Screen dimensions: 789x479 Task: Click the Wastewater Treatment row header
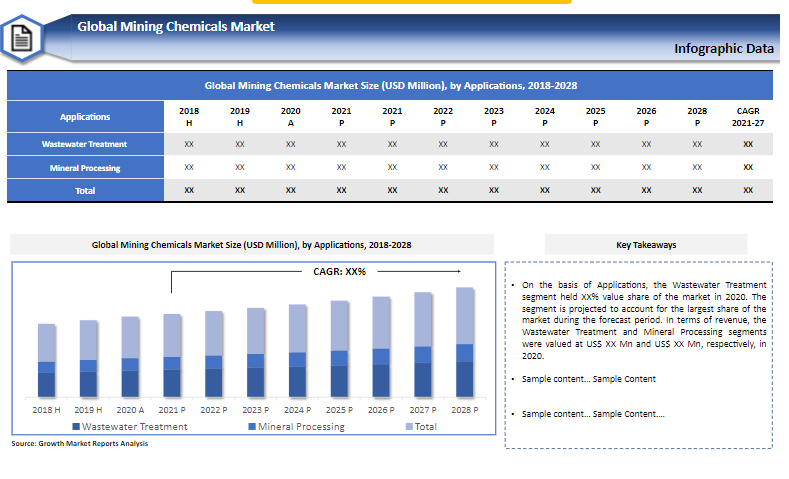point(85,144)
